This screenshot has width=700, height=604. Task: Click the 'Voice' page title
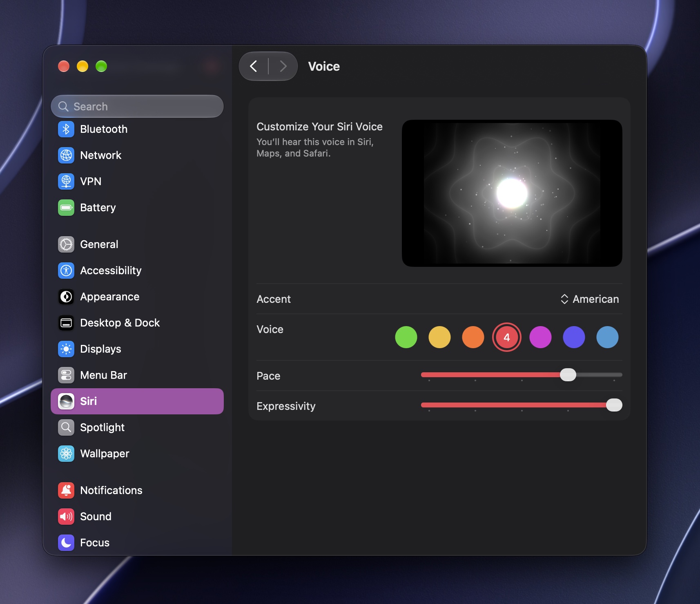tap(324, 67)
